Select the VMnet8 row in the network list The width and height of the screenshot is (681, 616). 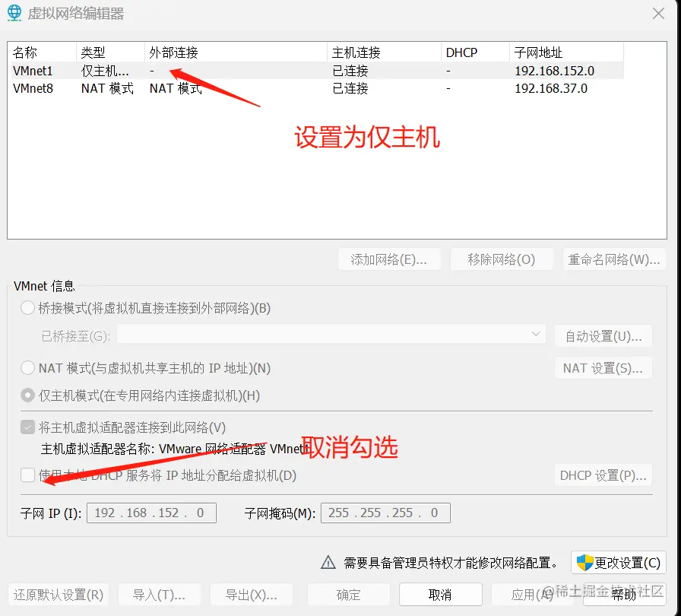[x=76, y=88]
